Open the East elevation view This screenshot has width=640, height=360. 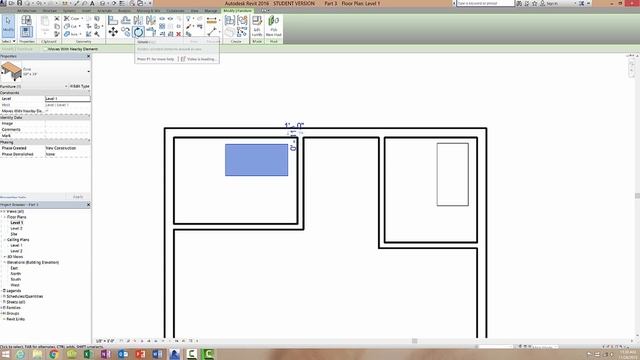pos(14,268)
